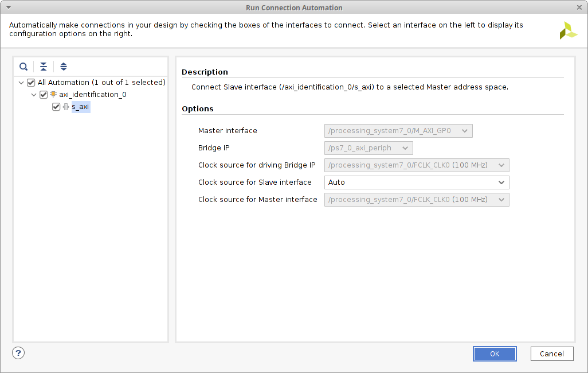Click the Cancel button
This screenshot has width=588, height=373.
click(x=551, y=354)
